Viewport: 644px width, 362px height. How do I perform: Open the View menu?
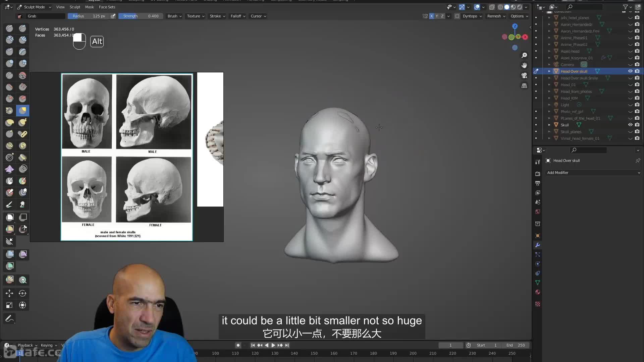tap(60, 7)
